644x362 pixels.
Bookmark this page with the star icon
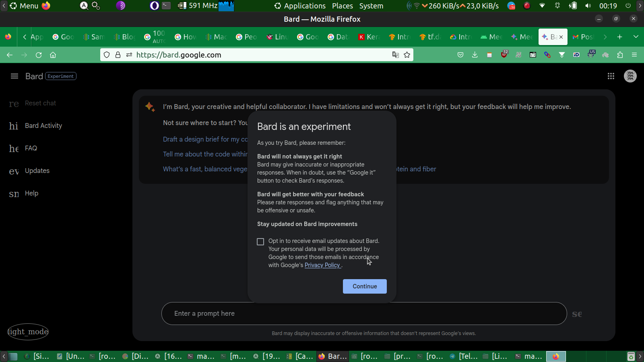point(407,55)
